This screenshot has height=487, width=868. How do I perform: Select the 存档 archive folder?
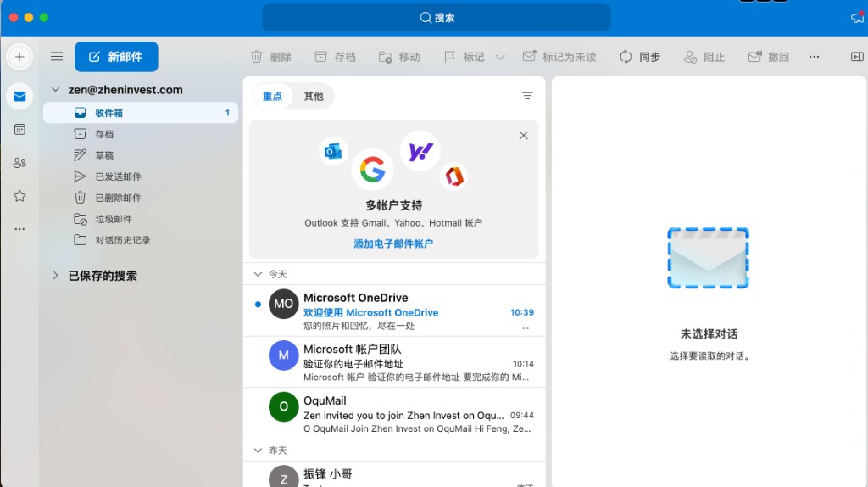(141, 134)
